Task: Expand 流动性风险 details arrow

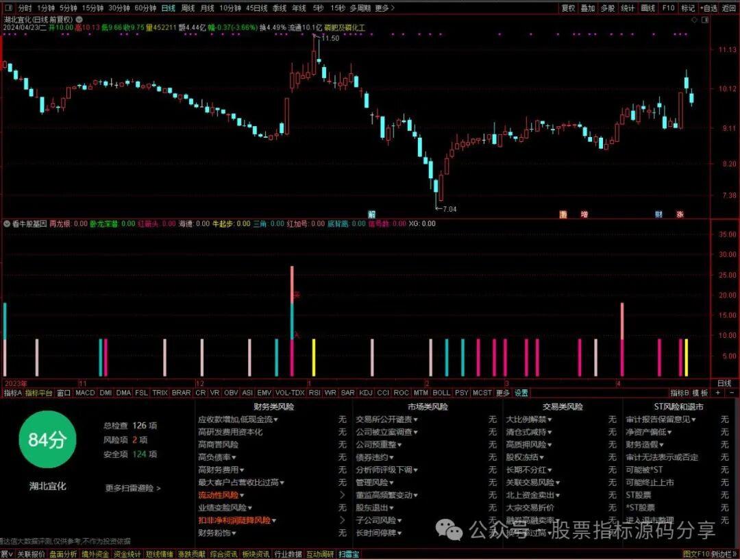Action: point(342,495)
